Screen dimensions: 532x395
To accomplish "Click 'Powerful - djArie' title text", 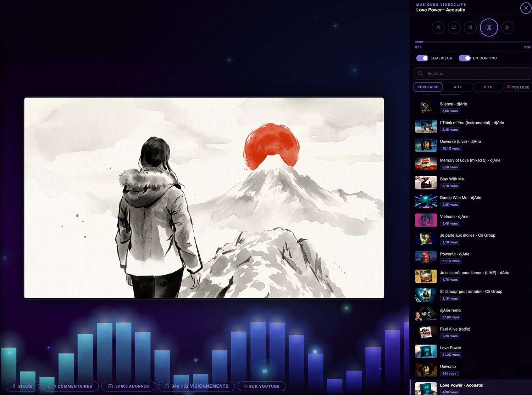I will 455,254.
